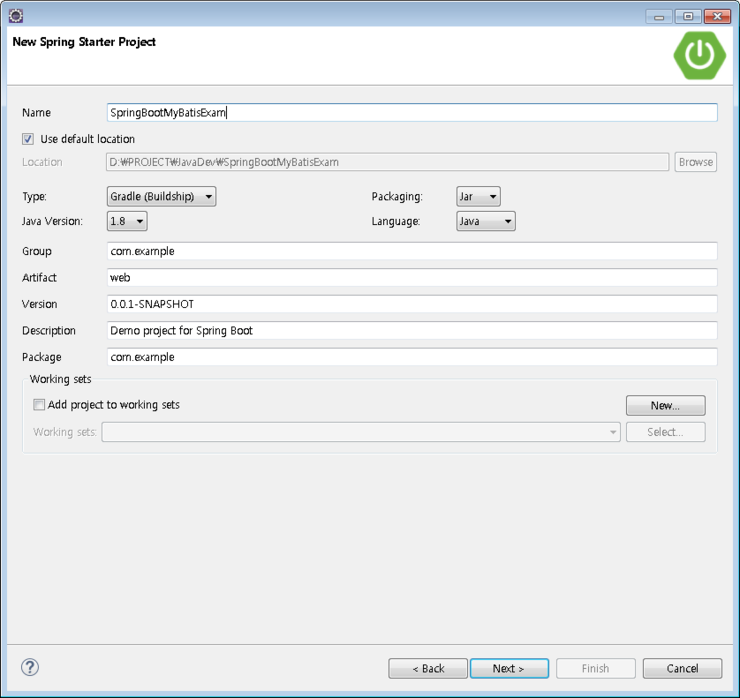Click the Spring Boot power logo
Image resolution: width=740 pixels, height=698 pixels.
tap(699, 55)
